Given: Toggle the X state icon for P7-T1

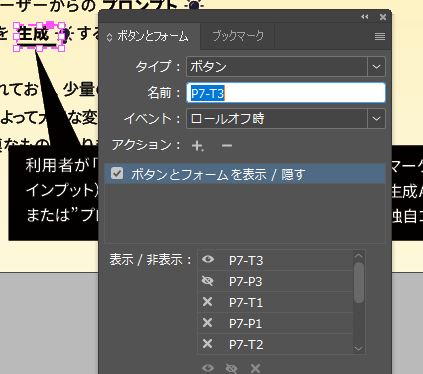Looking at the screenshot, I should point(207,302).
